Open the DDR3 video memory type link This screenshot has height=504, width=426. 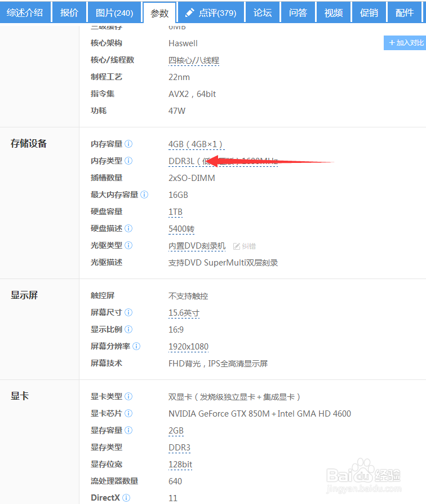(x=179, y=448)
